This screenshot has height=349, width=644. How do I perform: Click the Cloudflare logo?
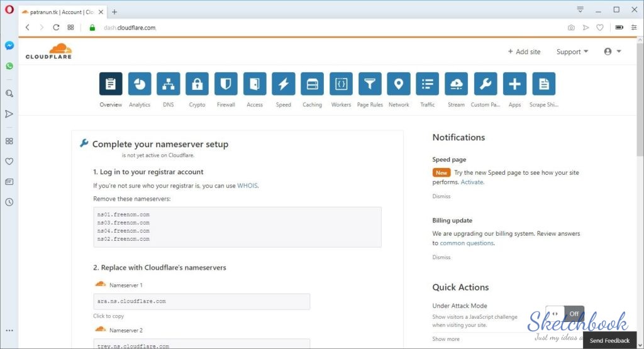tap(49, 52)
